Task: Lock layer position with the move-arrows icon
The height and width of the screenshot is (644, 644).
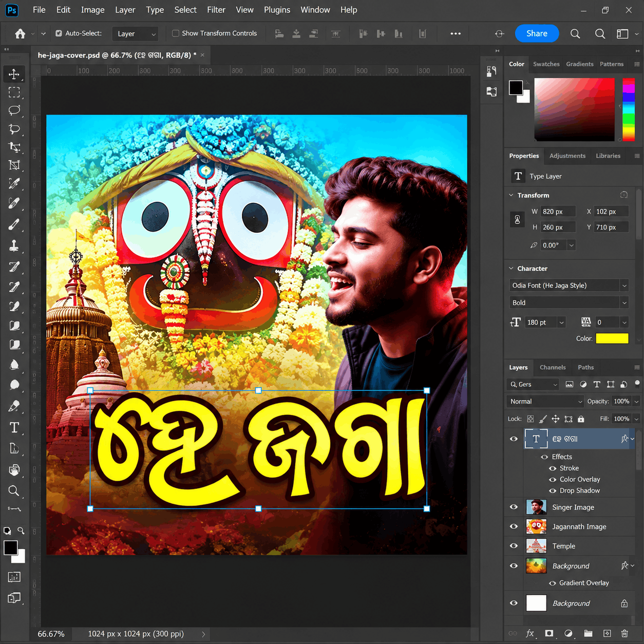Action: [556, 419]
